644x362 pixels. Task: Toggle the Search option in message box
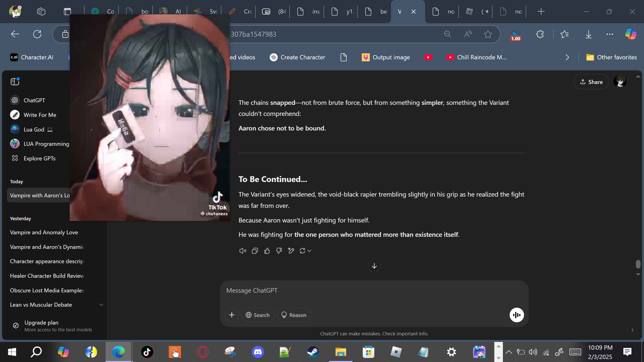258,315
